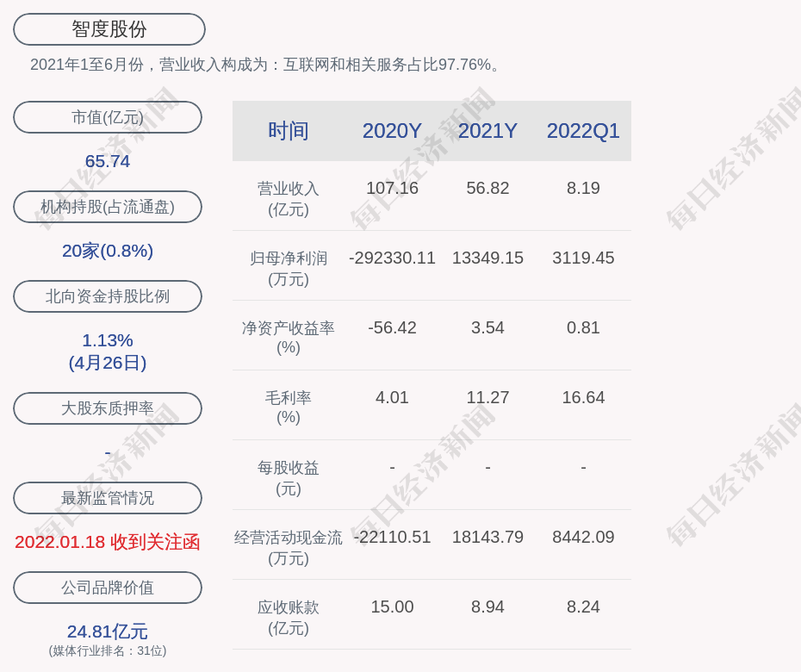Click the 净资产收益率 (%) row label
Image resolution: width=801 pixels, height=672 pixels.
pos(289,338)
